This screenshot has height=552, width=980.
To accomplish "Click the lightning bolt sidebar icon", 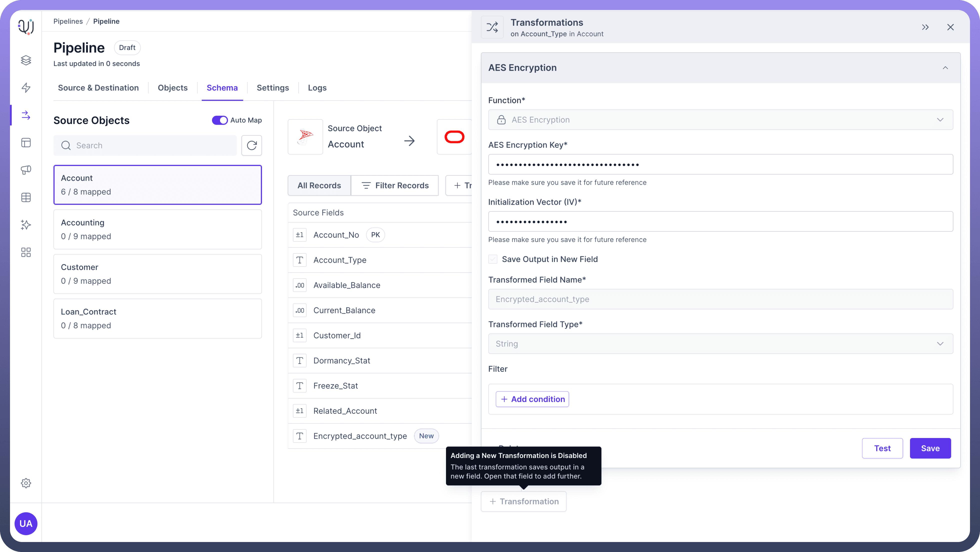I will point(26,87).
